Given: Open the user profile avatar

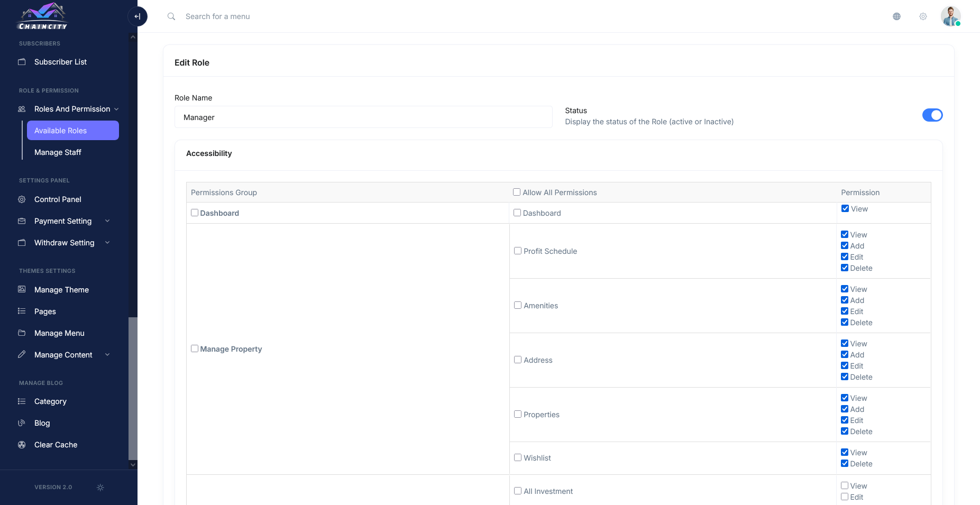Looking at the screenshot, I should coord(950,16).
